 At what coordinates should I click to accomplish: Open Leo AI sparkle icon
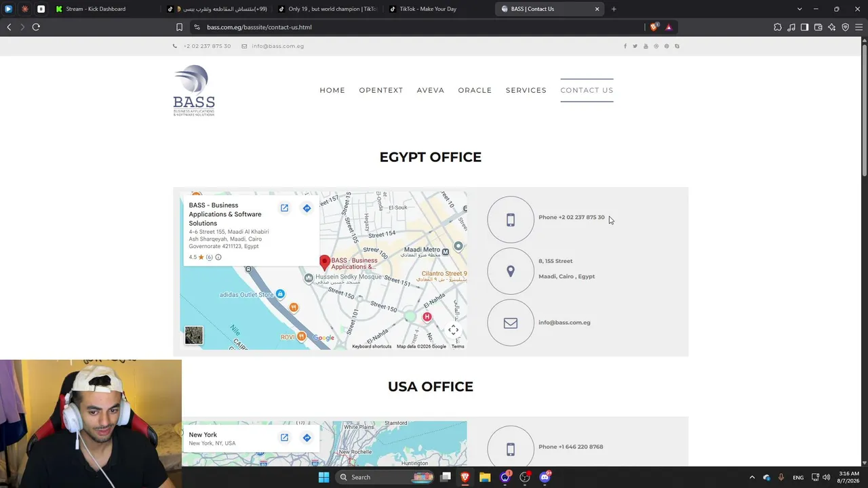point(832,27)
